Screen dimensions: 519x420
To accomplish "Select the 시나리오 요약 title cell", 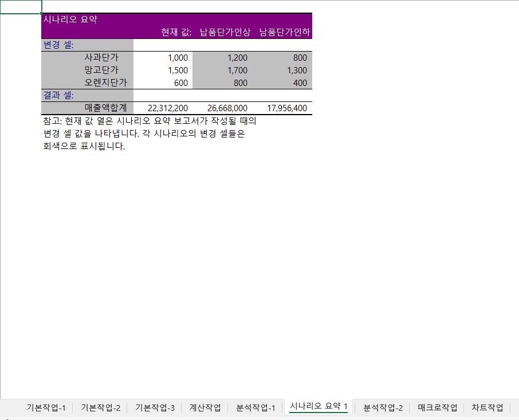I will tap(70, 19).
